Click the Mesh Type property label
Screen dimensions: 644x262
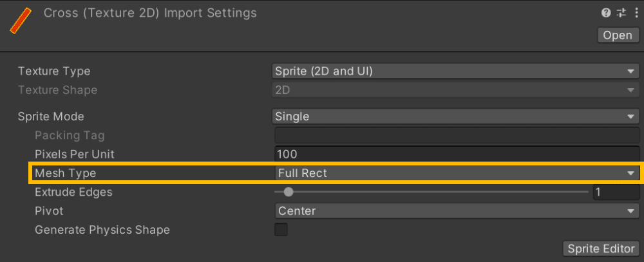pyautogui.click(x=65, y=173)
